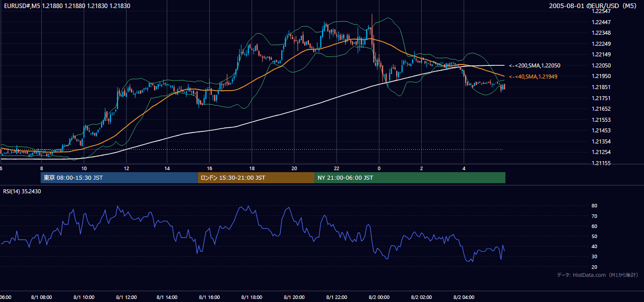Click price level 1.21453 on the axis
Viewport: 644px width, 302px height.
click(x=602, y=130)
